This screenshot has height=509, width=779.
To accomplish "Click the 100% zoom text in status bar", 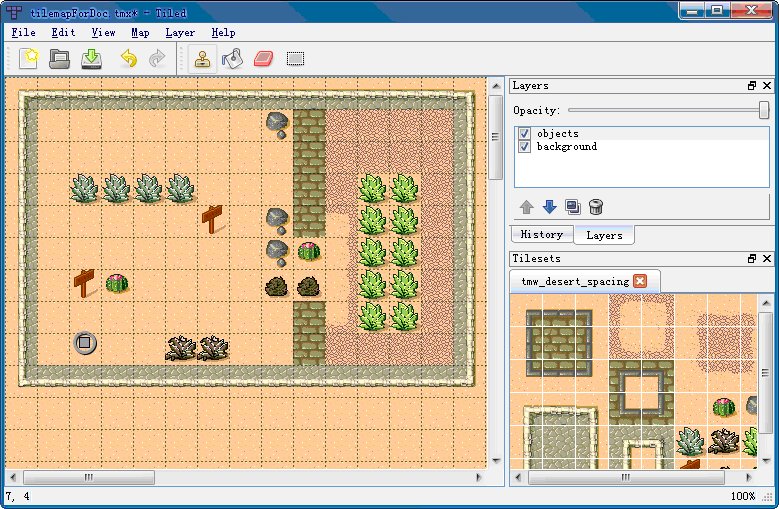I will pyautogui.click(x=743, y=496).
